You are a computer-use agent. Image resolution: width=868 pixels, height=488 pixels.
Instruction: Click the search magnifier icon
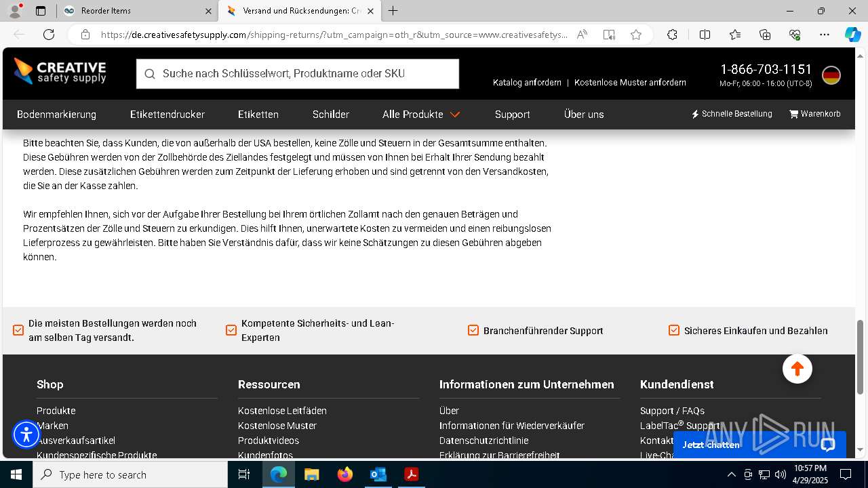[x=149, y=74]
